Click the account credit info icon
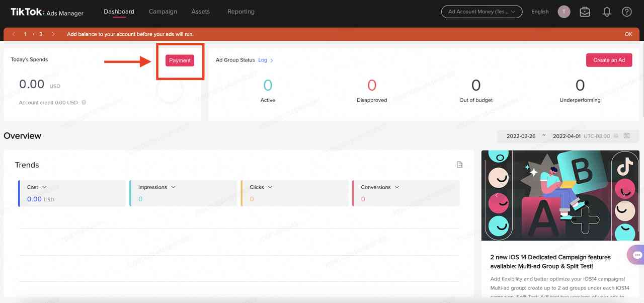This screenshot has height=303, width=644. click(x=84, y=103)
